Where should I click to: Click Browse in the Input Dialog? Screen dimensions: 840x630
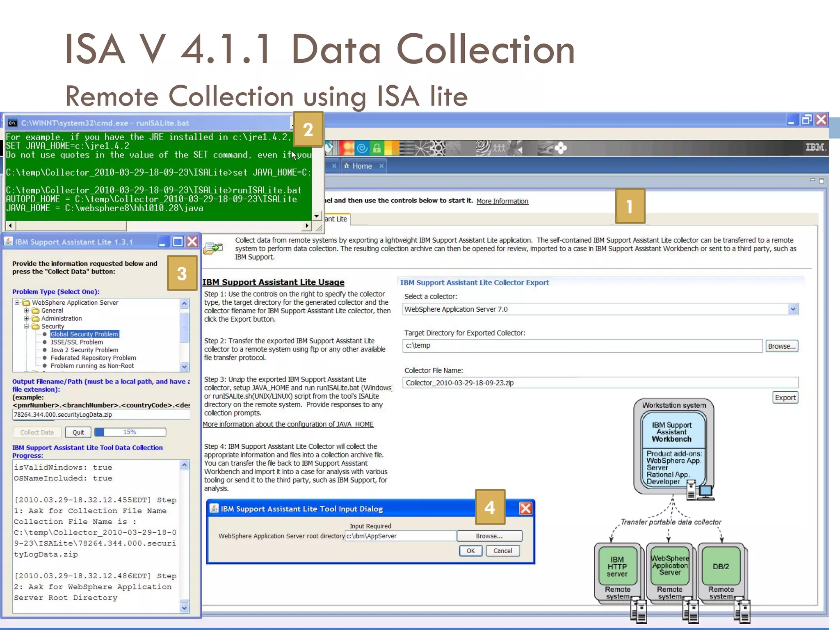tap(489, 536)
